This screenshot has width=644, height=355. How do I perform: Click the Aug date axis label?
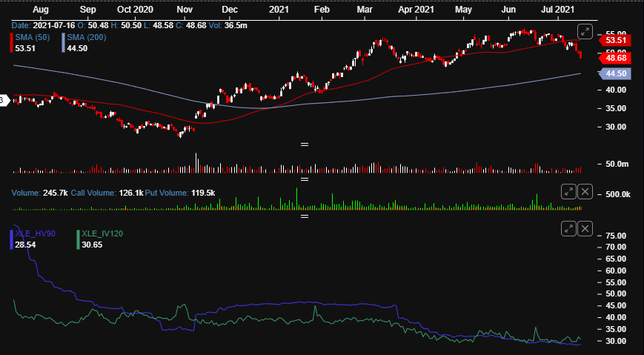pyautogui.click(x=40, y=10)
